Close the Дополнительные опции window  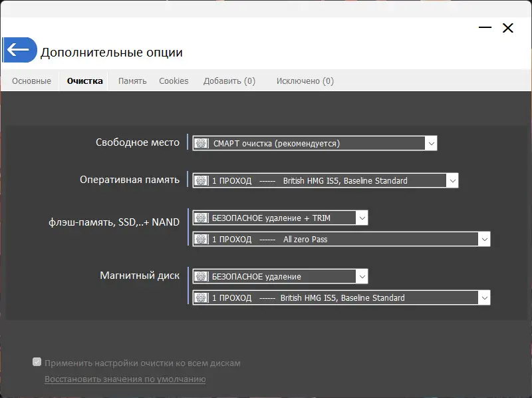point(508,28)
